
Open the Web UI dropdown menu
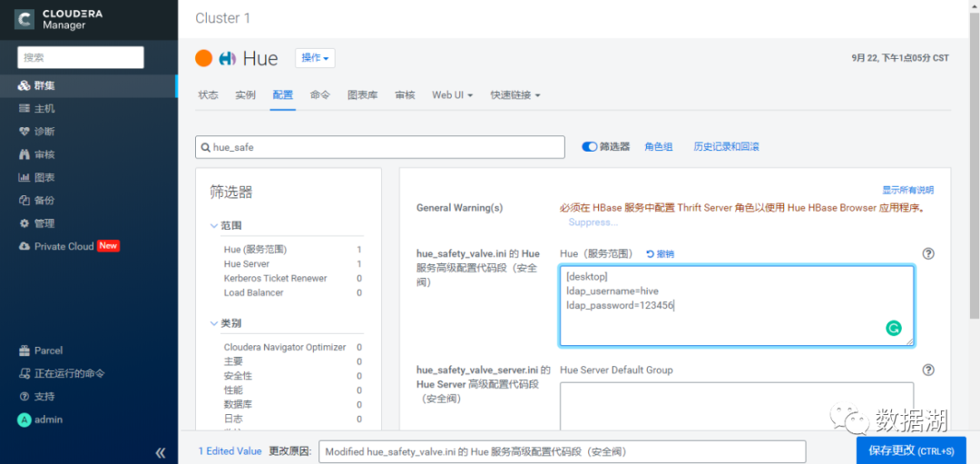tap(453, 95)
